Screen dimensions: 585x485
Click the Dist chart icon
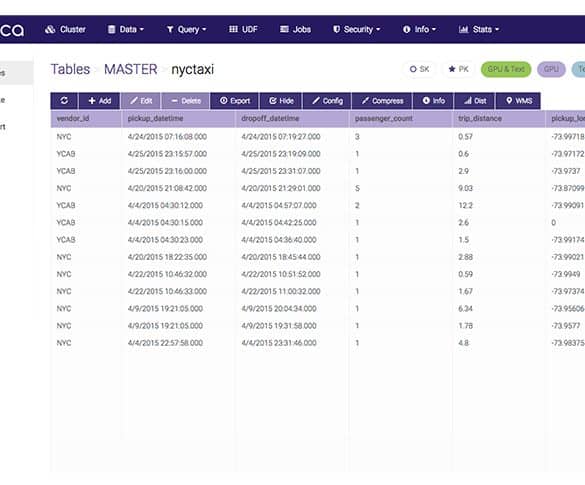tap(467, 101)
